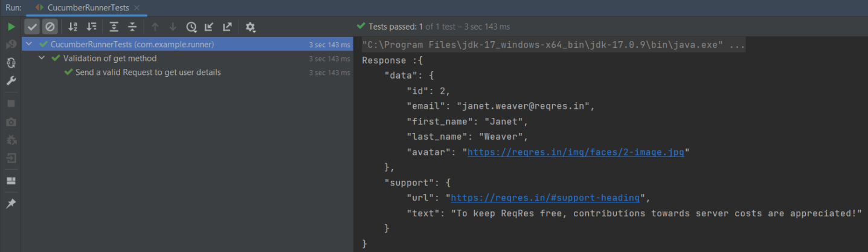Import tests from file icon
The width and height of the screenshot is (868, 252).
pos(209,27)
